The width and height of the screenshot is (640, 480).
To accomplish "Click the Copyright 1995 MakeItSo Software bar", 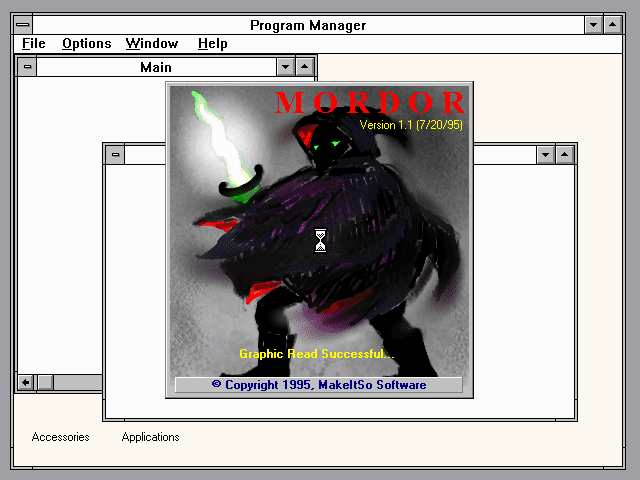I will click(x=319, y=385).
